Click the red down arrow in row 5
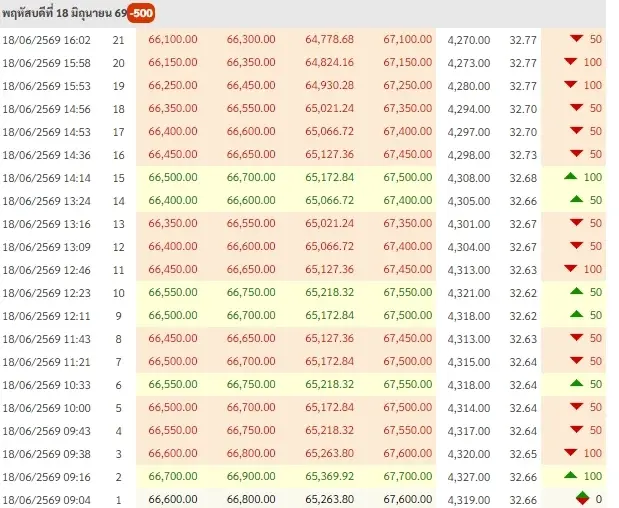The height and width of the screenshot is (508, 619). (x=576, y=406)
